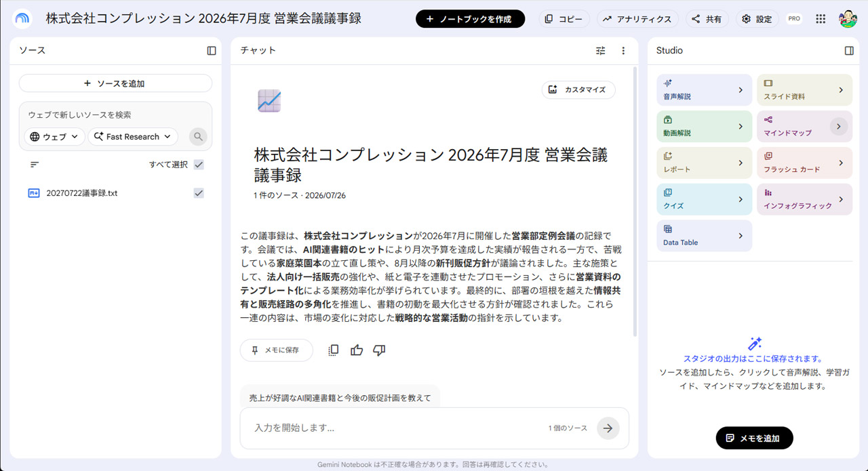The width and height of the screenshot is (868, 471).
Task: Click メモに保存 button
Action: pos(277,350)
